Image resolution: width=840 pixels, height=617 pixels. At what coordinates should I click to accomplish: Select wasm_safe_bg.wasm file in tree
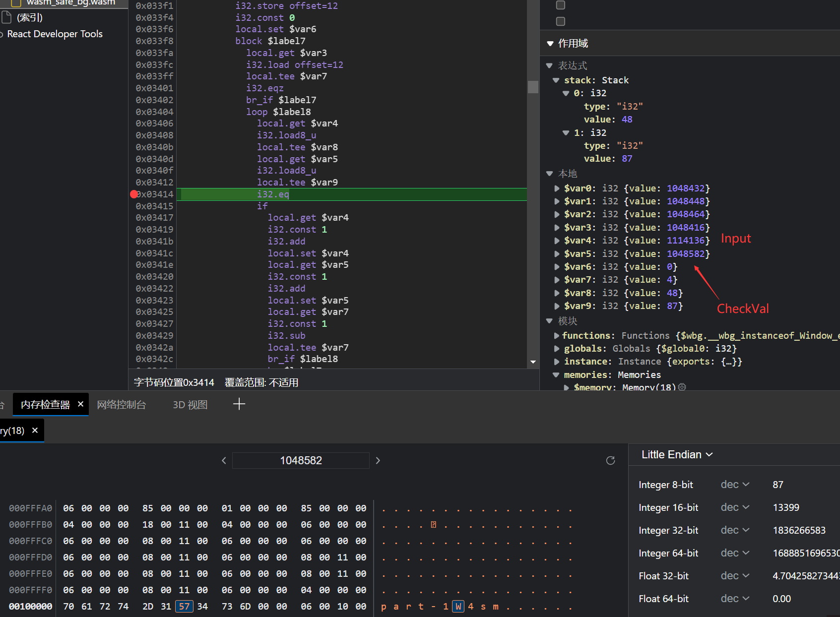70,2
